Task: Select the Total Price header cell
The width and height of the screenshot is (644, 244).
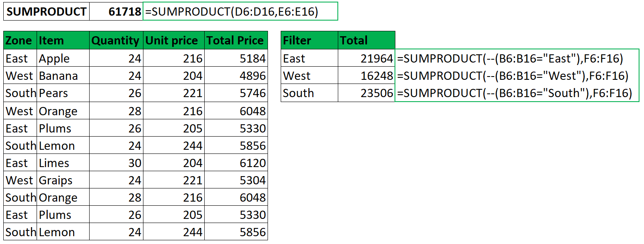Action: (236, 40)
